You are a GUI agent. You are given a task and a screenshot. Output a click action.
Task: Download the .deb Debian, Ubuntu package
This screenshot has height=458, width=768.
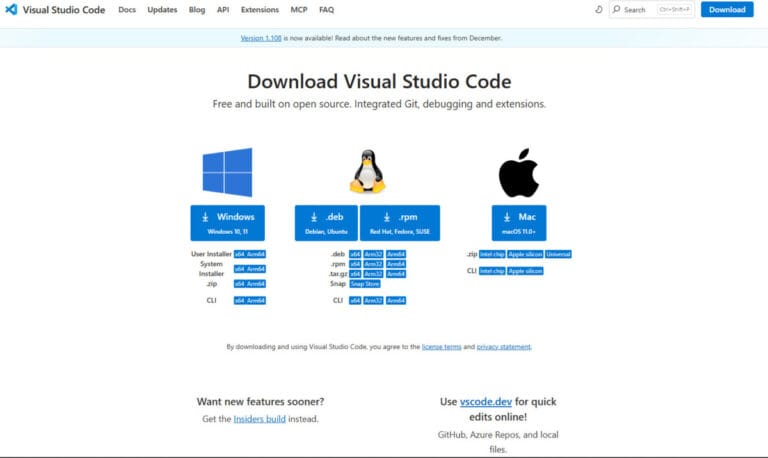(x=326, y=223)
